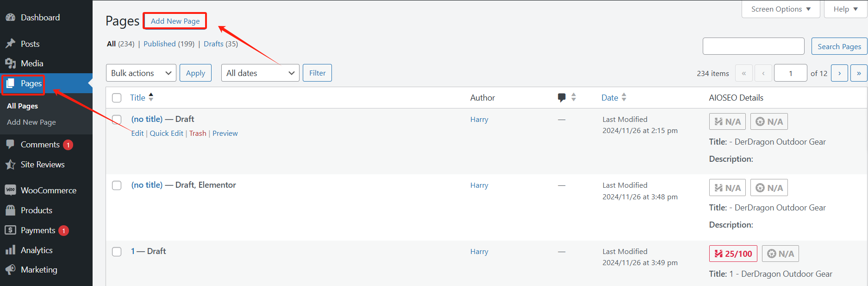
Task: Expand the Screen Options panel
Action: coord(781,9)
